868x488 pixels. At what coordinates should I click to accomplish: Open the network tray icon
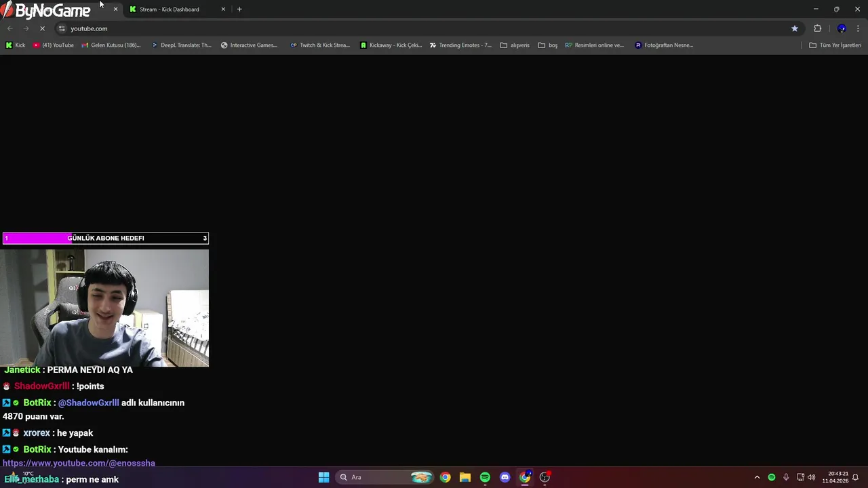(800, 477)
